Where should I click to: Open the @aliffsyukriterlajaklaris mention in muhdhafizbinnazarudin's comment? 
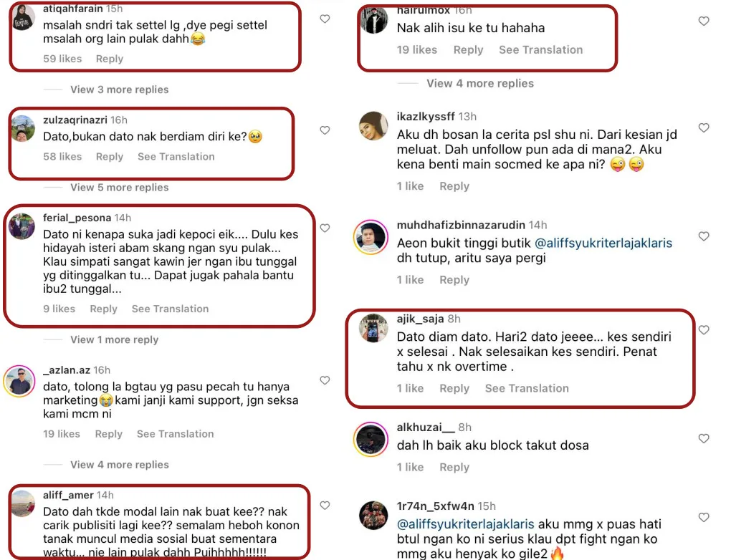[x=535, y=243]
